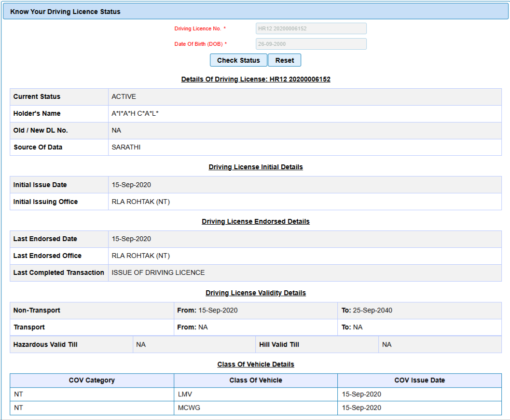The height and width of the screenshot is (420, 510).
Task: Click the masked holder's name value
Action: tap(135, 113)
